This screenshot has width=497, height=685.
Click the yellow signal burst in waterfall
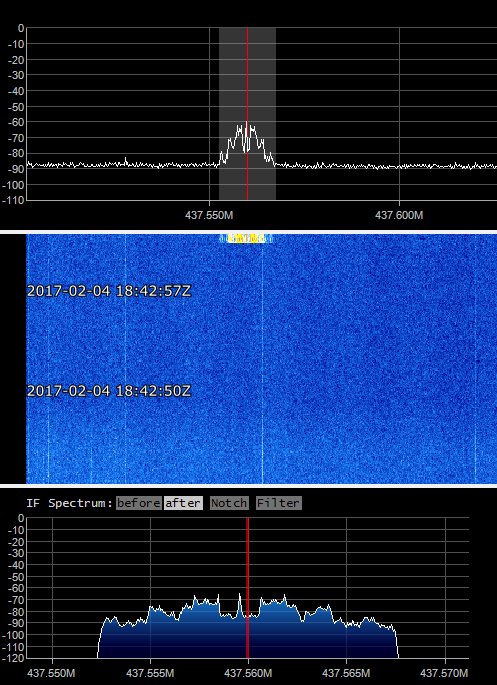point(246,238)
